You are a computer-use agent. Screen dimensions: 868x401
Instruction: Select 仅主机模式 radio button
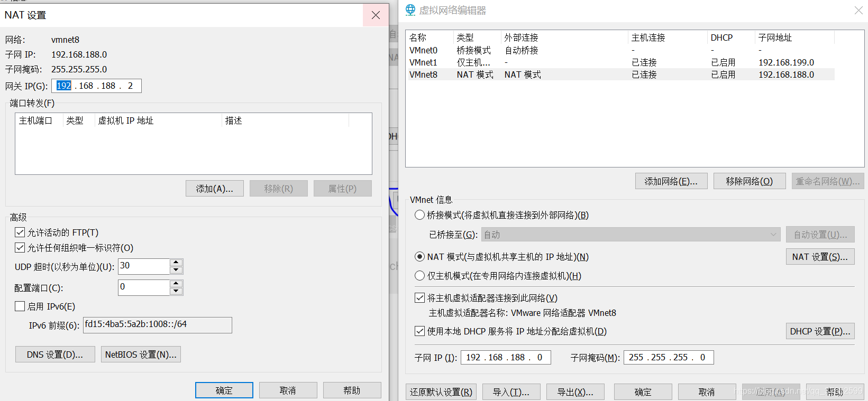coord(419,275)
